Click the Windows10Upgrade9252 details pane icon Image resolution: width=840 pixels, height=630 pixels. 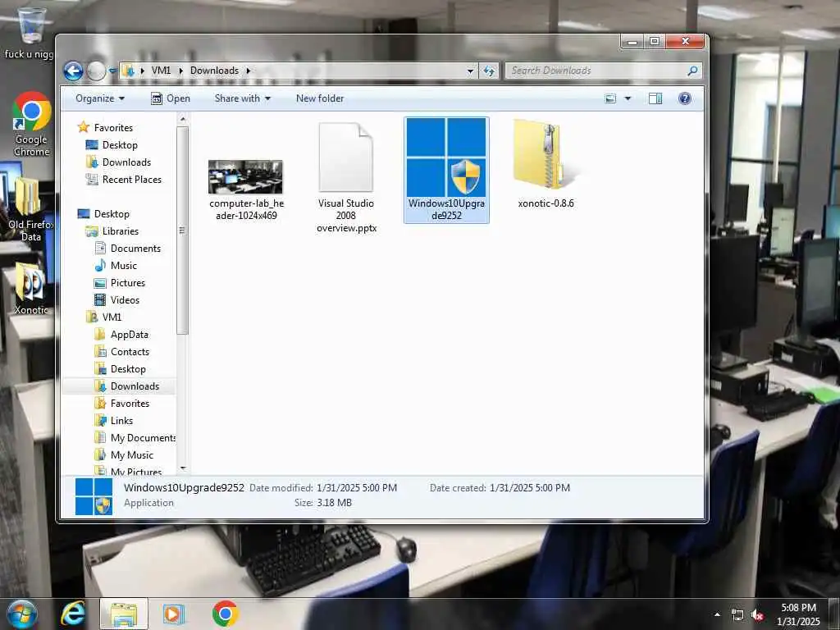(x=94, y=496)
